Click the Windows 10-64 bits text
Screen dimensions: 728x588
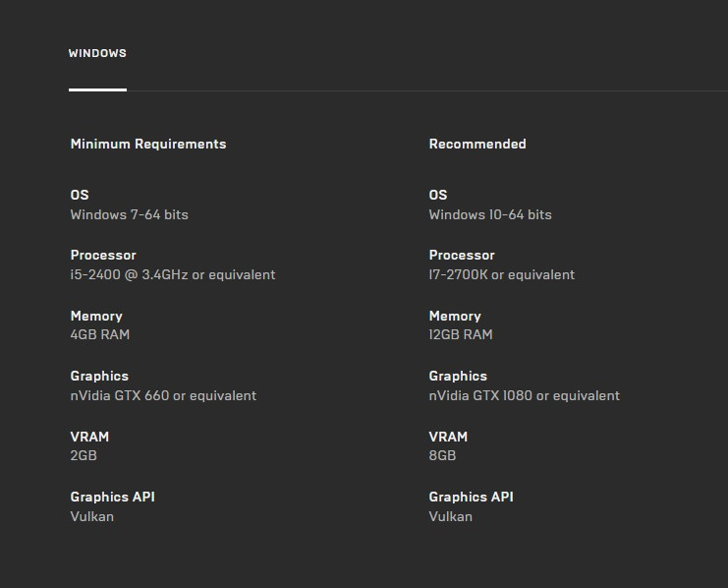pos(490,214)
